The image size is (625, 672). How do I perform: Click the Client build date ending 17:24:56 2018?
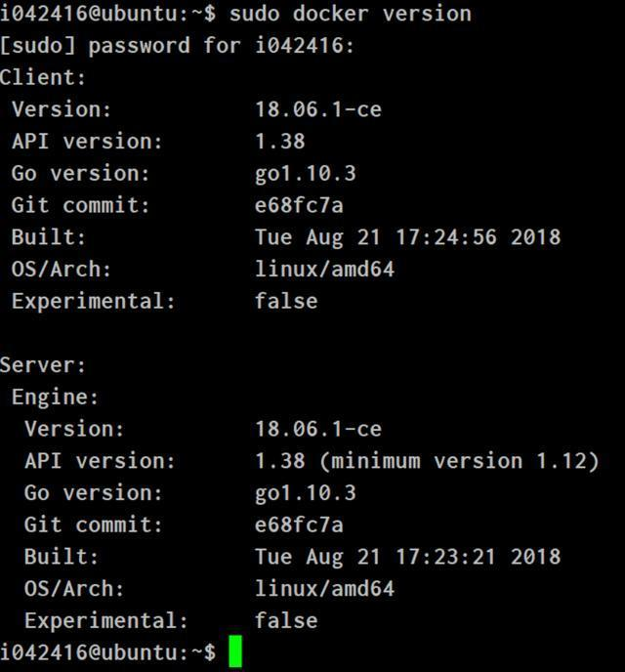(x=408, y=238)
